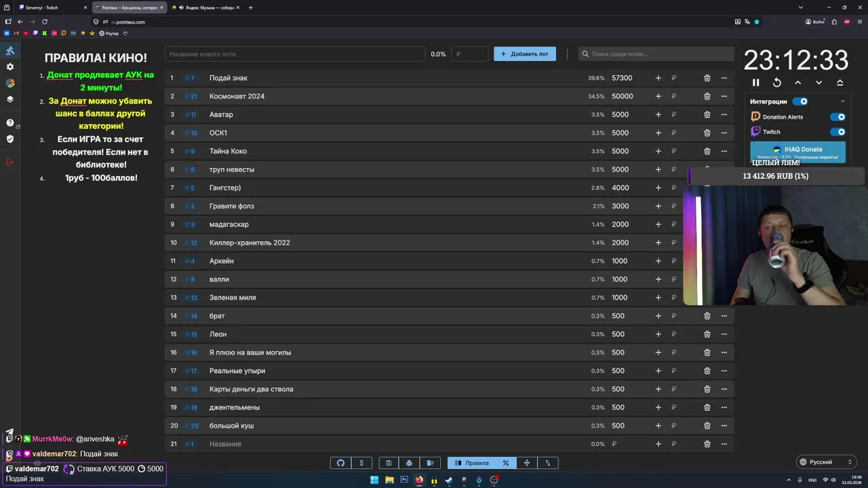
Task: Click the double-up timer increase icon
Action: point(840,83)
